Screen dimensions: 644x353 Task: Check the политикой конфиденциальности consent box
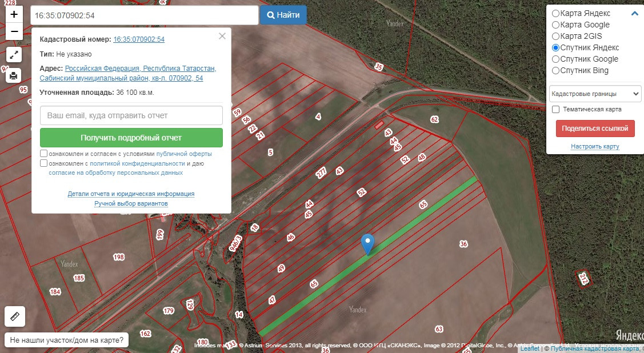(43, 163)
